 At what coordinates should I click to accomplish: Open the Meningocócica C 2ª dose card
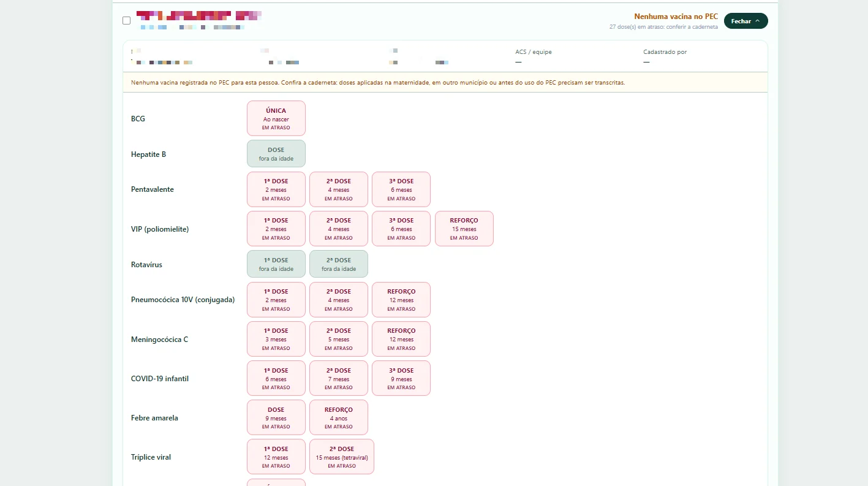339,339
